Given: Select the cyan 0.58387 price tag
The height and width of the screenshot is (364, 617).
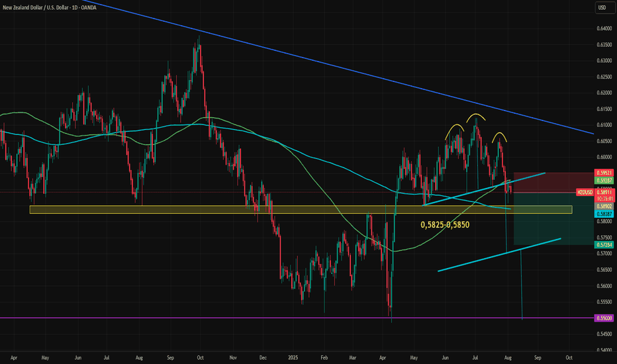Looking at the screenshot, I should click(x=604, y=214).
